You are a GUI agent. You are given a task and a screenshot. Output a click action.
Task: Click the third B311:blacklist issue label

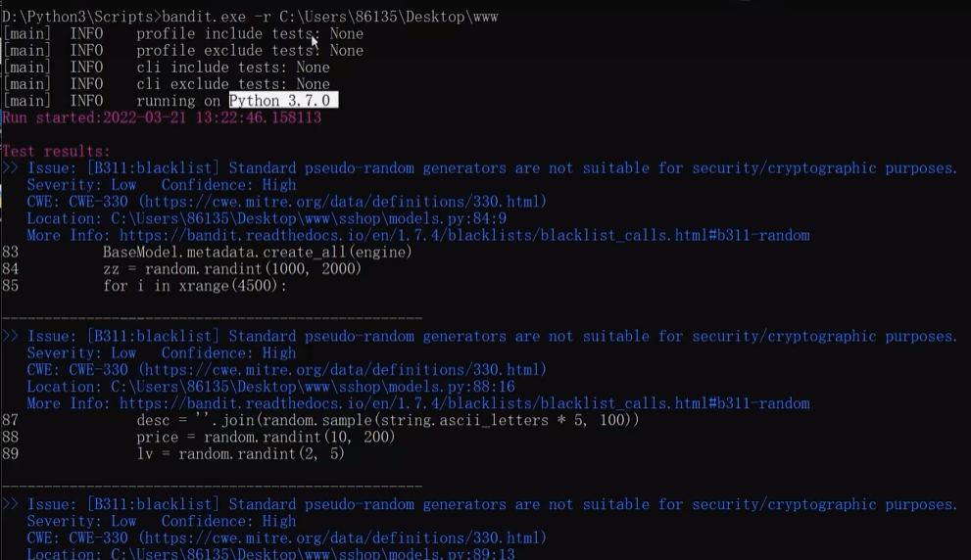pos(153,504)
